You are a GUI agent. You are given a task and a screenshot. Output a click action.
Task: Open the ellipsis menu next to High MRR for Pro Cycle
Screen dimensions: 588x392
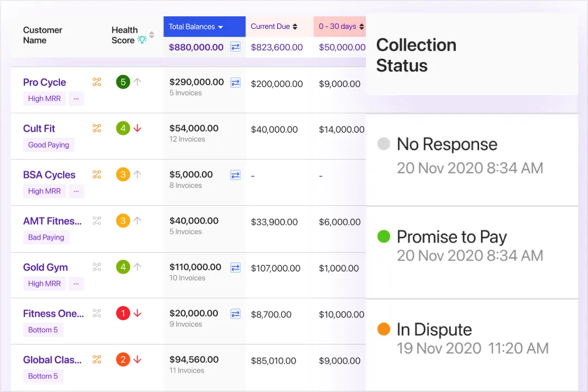point(76,99)
